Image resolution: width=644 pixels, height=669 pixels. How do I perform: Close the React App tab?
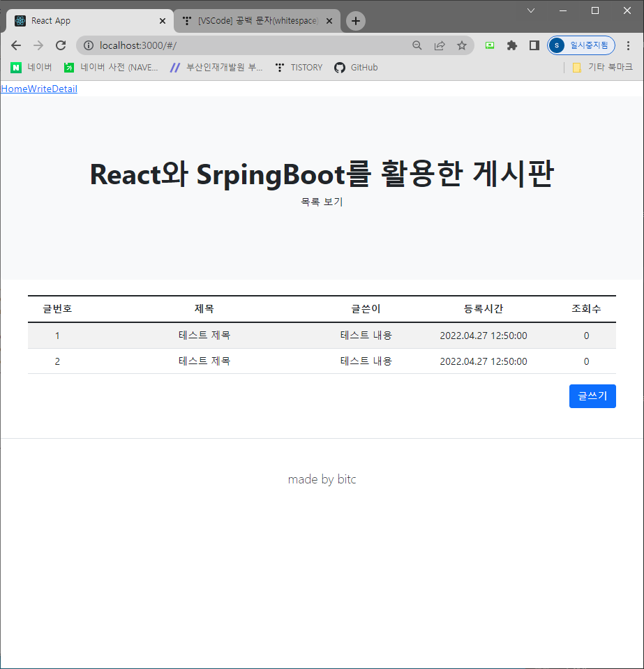162,21
